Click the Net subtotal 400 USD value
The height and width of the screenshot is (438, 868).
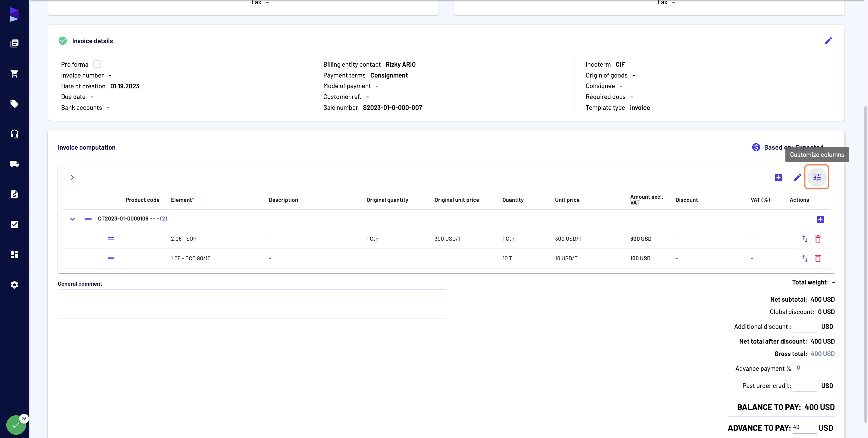pyautogui.click(x=822, y=300)
